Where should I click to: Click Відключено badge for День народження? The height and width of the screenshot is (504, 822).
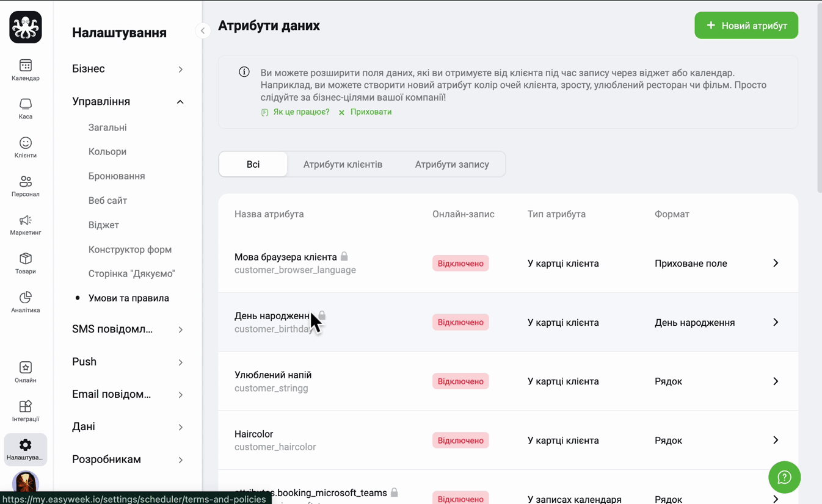click(x=460, y=322)
